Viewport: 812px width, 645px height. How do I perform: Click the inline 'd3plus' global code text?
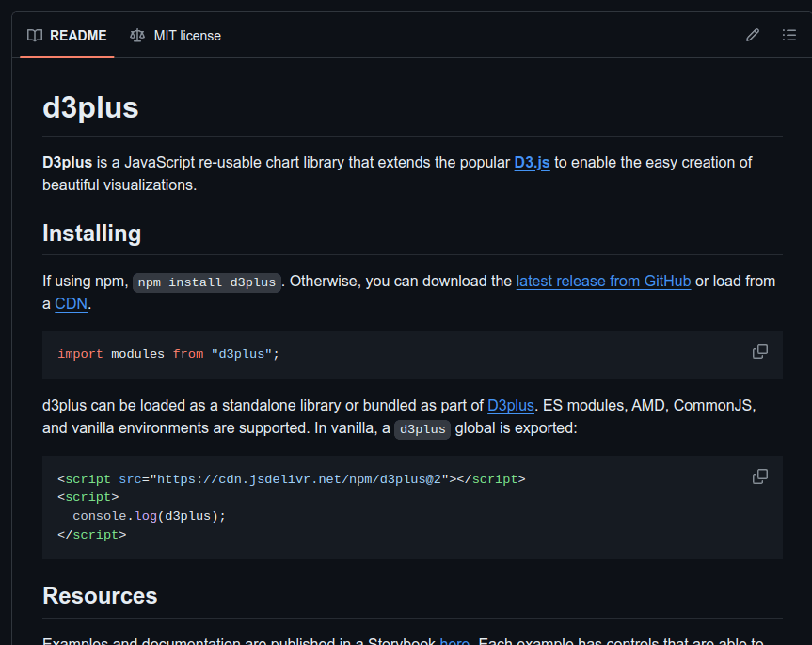click(422, 429)
